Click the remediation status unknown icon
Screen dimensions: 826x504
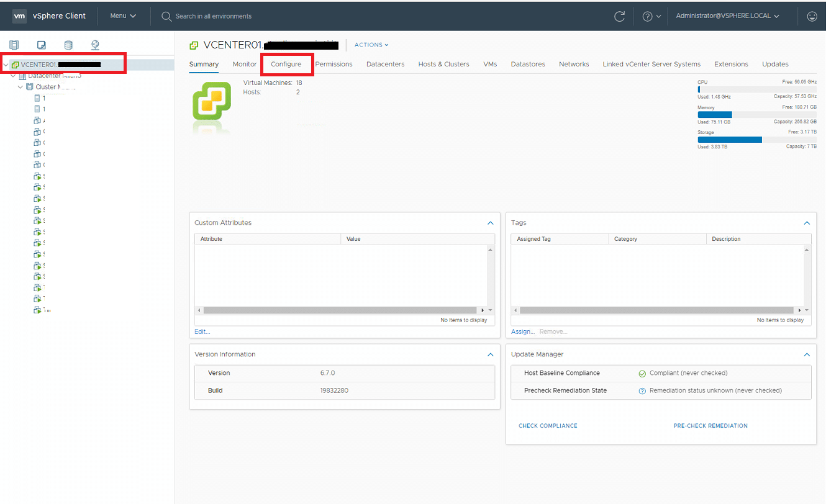(x=642, y=391)
